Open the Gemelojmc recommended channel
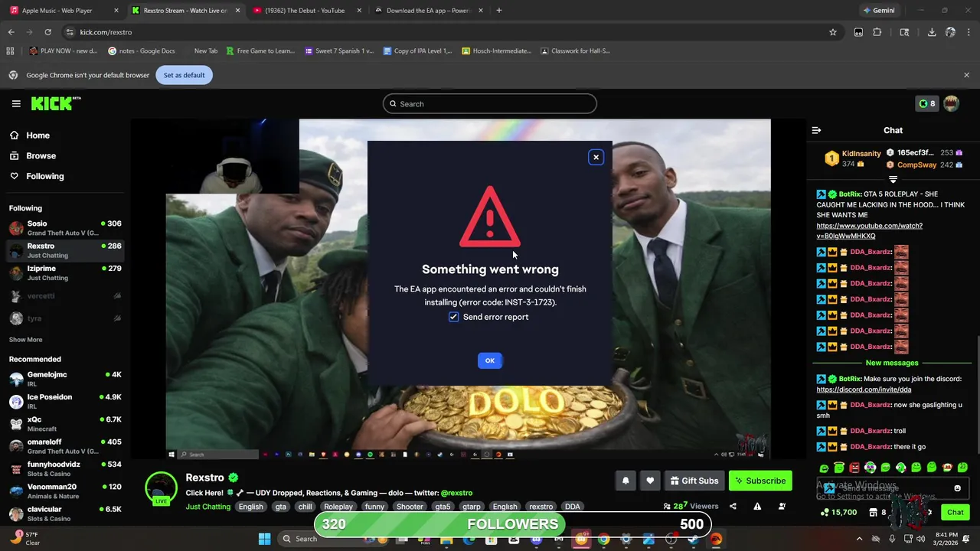The width and height of the screenshot is (980, 551). [65, 379]
